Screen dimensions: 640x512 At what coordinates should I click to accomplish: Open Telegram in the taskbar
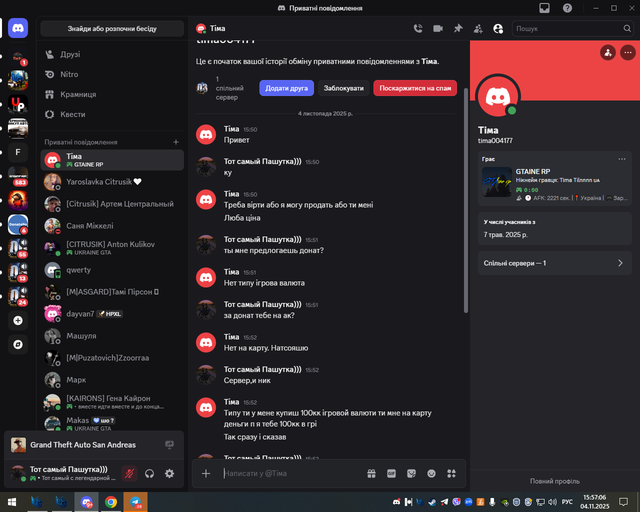(136, 502)
